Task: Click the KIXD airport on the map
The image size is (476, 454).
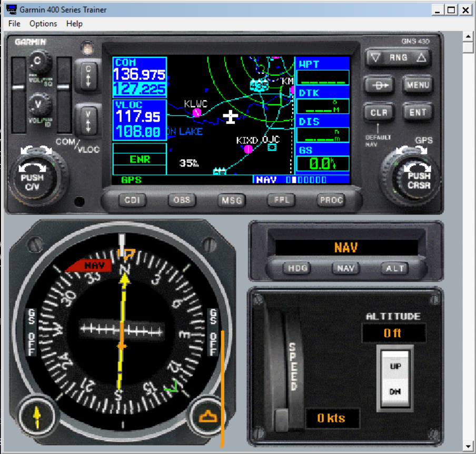Action: pyautogui.click(x=249, y=149)
